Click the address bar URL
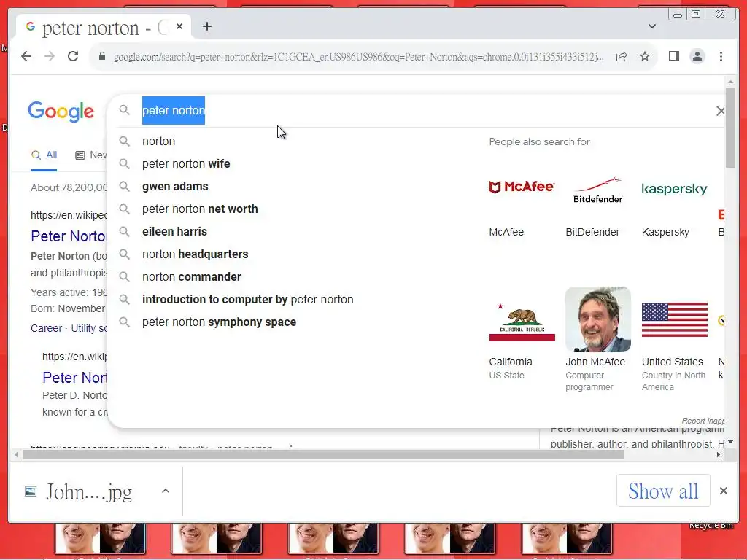747x560 pixels. click(x=359, y=57)
